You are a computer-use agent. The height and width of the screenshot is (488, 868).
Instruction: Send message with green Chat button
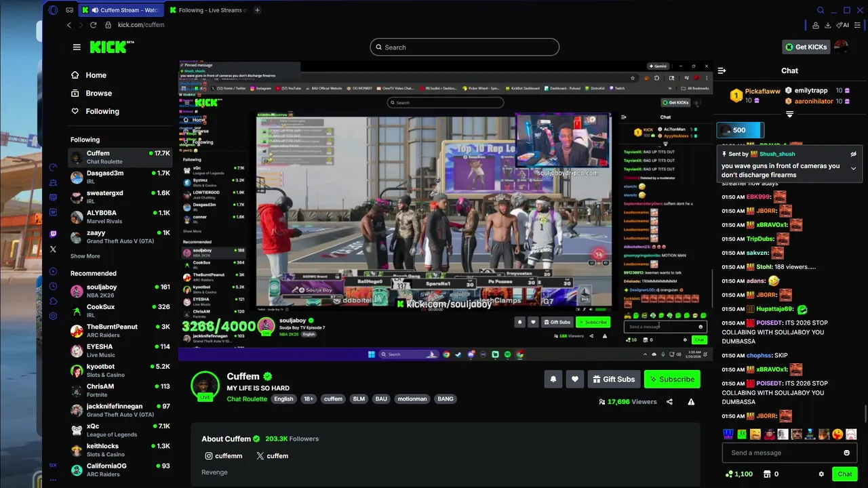click(x=845, y=474)
